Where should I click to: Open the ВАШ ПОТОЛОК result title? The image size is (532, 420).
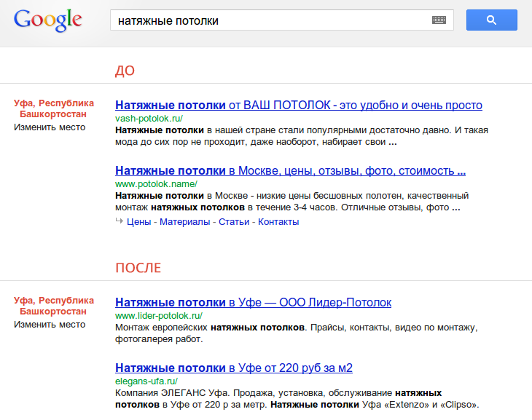click(x=299, y=105)
